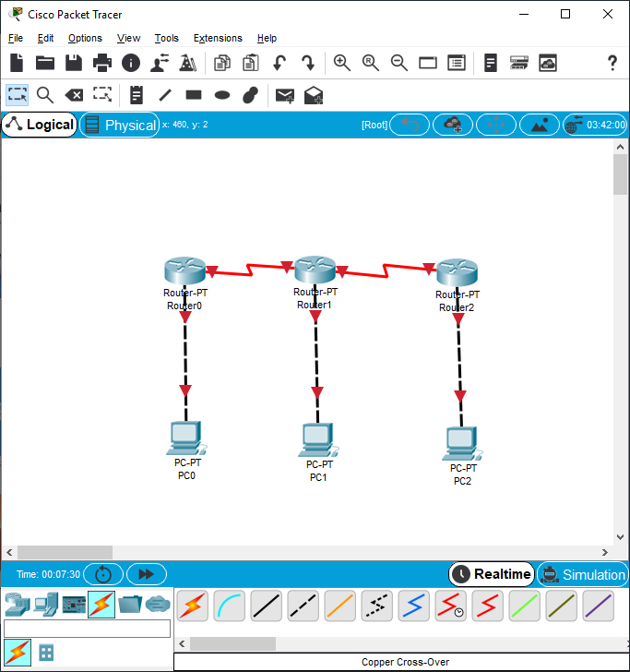Click the power cycle devices button
This screenshot has width=630, height=672.
(103, 574)
